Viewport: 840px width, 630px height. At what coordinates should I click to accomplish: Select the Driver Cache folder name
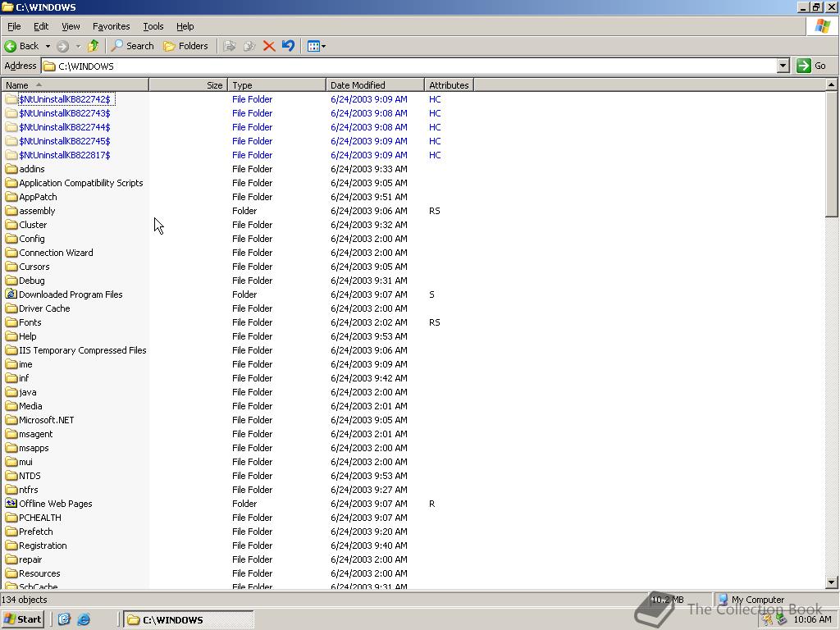coord(44,308)
